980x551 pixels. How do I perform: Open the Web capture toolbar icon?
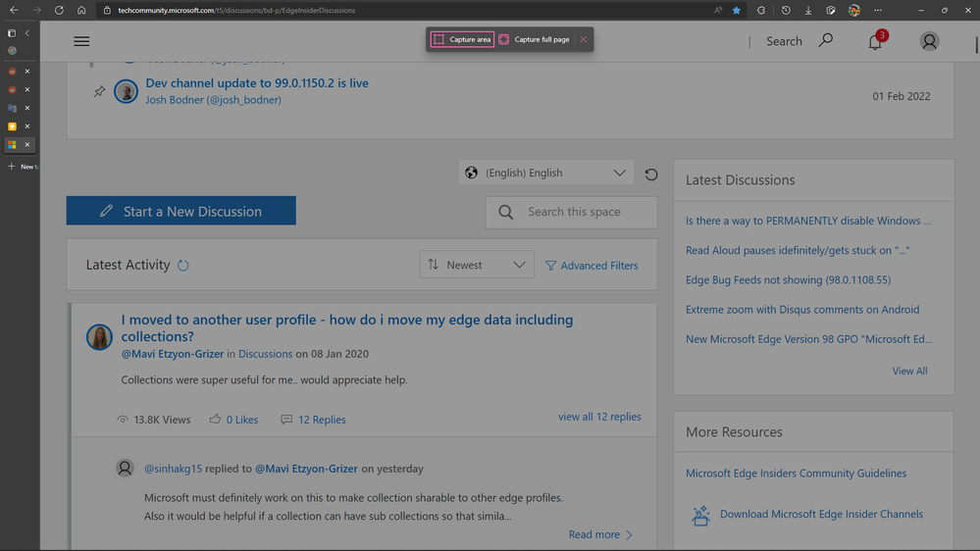point(831,10)
